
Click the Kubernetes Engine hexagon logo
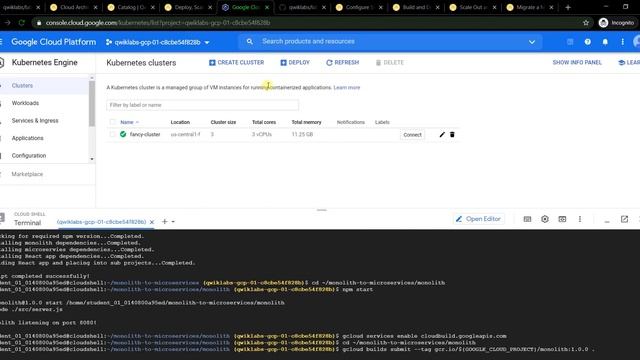click(x=2, y=63)
